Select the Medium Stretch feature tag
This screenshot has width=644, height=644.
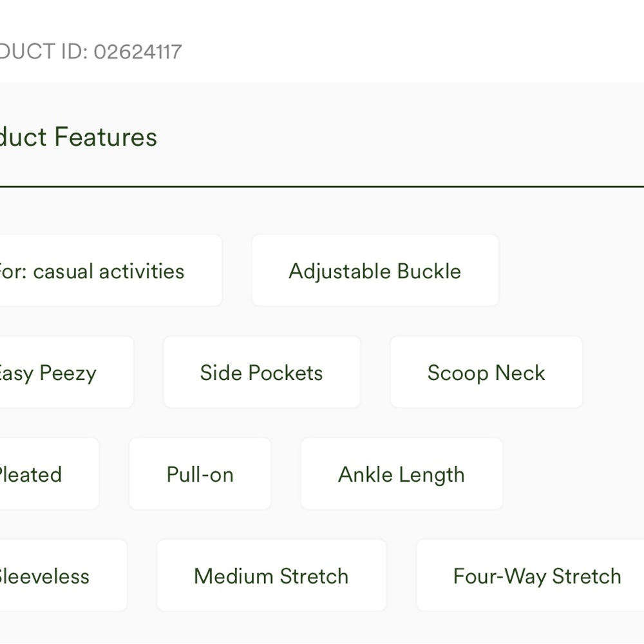click(271, 576)
